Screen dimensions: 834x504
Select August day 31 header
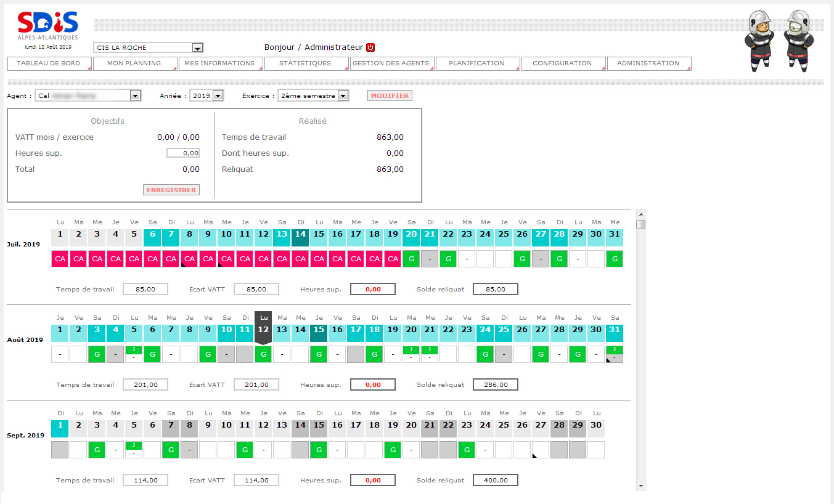pos(615,333)
